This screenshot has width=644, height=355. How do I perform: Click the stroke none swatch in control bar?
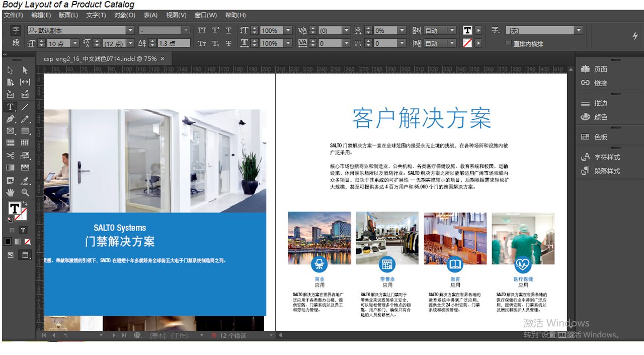tap(467, 43)
